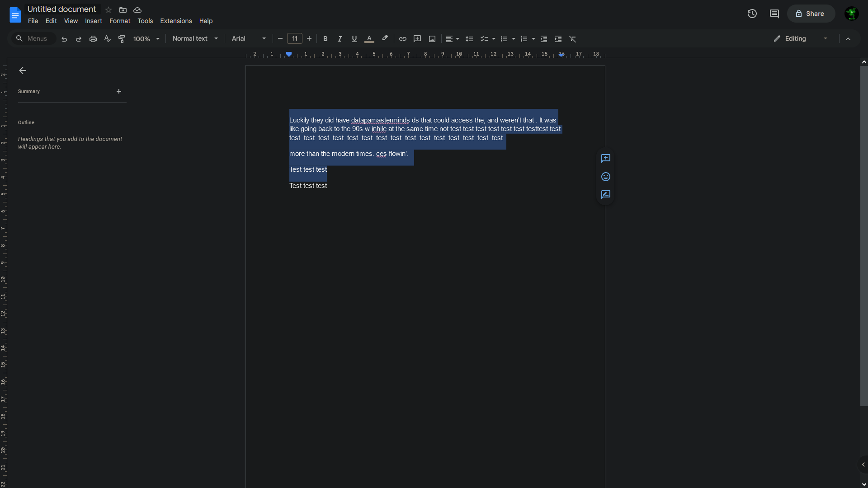Open version history clock icon
868x488 pixels.
point(752,14)
